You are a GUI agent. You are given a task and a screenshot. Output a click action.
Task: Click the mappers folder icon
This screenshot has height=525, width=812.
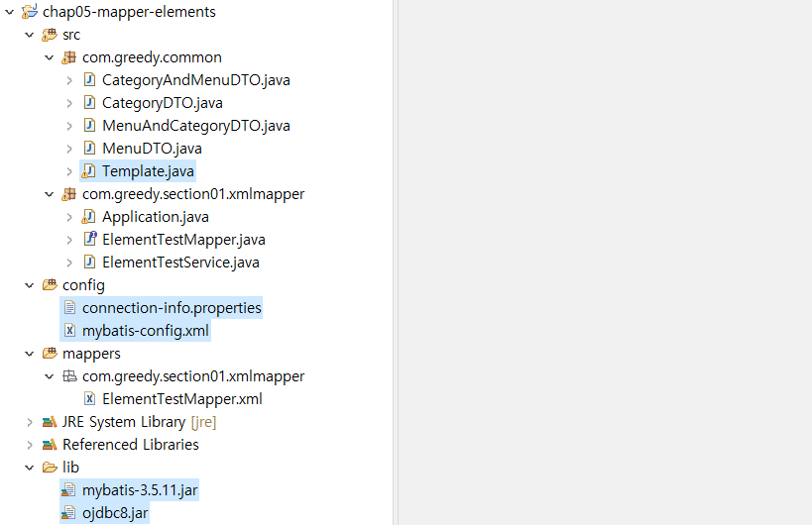(x=50, y=354)
